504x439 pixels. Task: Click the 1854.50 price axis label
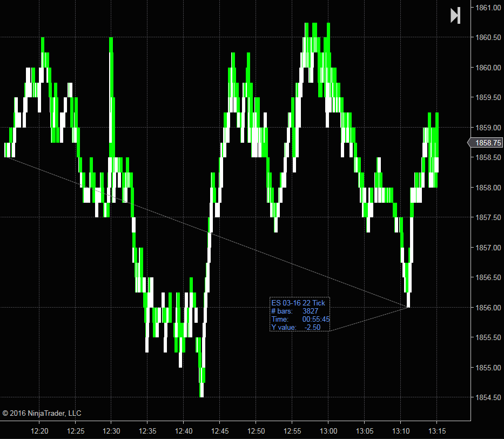(488, 397)
